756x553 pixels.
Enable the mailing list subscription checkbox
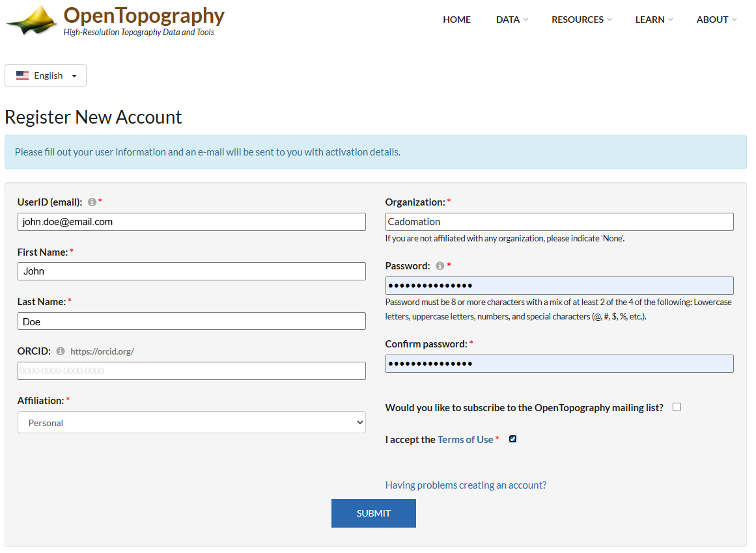[x=677, y=407]
